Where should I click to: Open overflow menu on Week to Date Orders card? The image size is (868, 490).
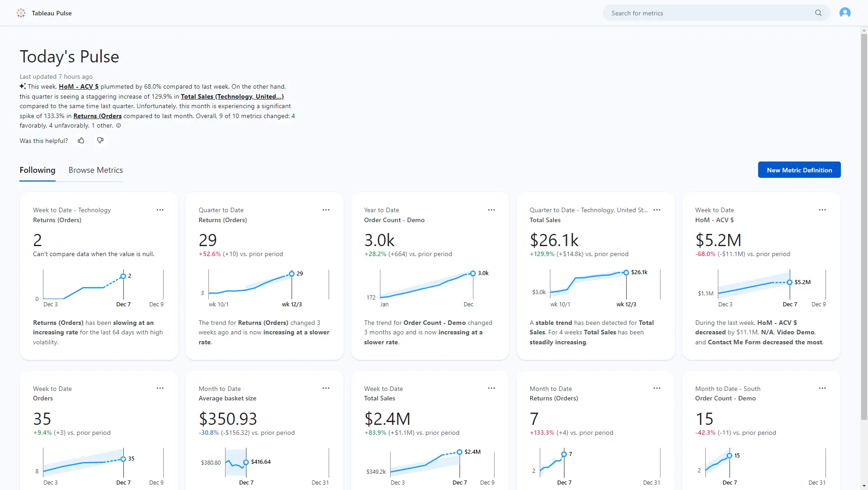[x=160, y=388]
